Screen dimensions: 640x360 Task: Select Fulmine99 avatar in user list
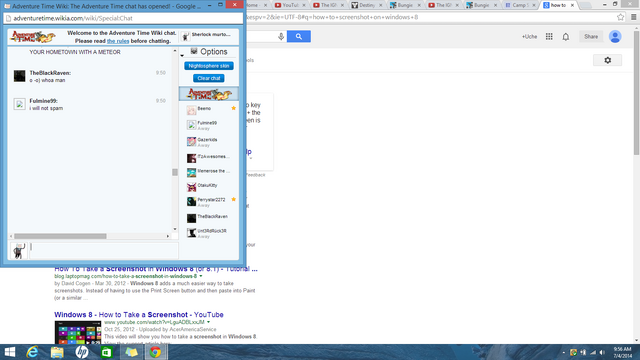click(x=191, y=125)
